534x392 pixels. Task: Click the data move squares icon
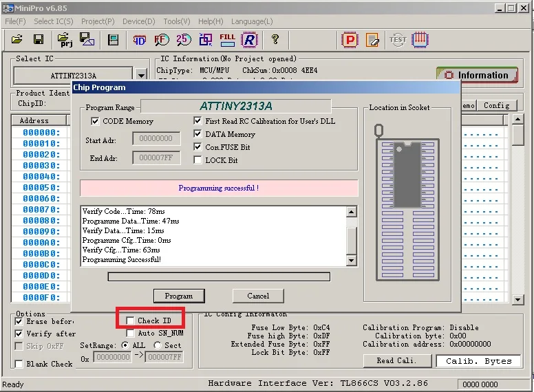click(206, 40)
